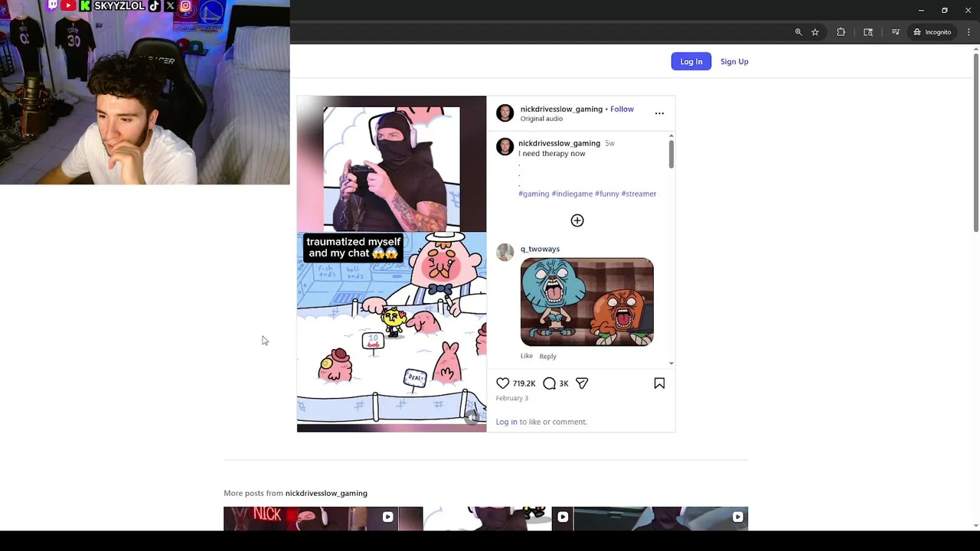Open the Sign Up link
The height and width of the screenshot is (551, 980).
(734, 61)
